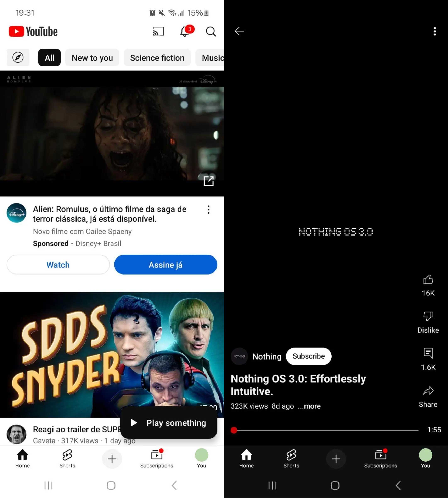Select the Science fiction category tab

click(157, 57)
